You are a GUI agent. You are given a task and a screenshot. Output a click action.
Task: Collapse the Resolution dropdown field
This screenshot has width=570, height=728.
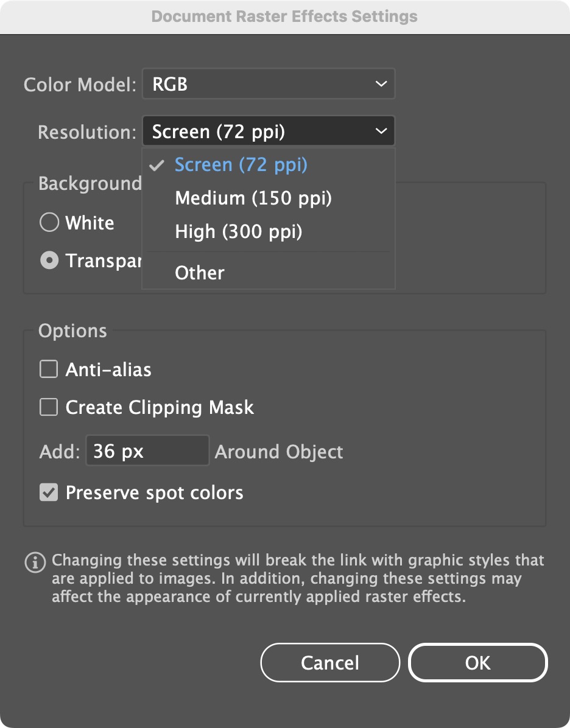point(268,131)
